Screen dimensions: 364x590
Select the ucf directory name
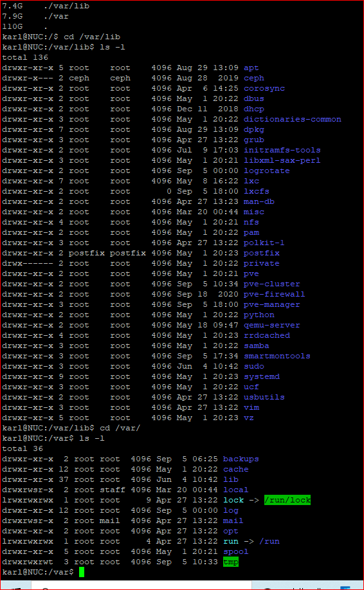point(251,387)
